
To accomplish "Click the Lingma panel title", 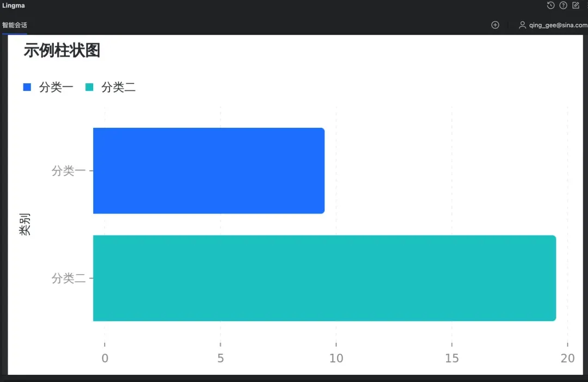I will pos(14,5).
